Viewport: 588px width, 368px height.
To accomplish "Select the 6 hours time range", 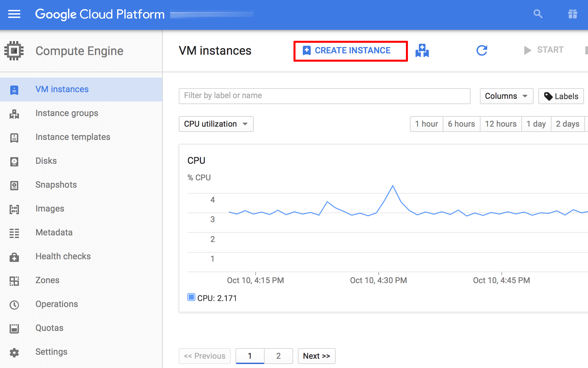I will tap(461, 124).
